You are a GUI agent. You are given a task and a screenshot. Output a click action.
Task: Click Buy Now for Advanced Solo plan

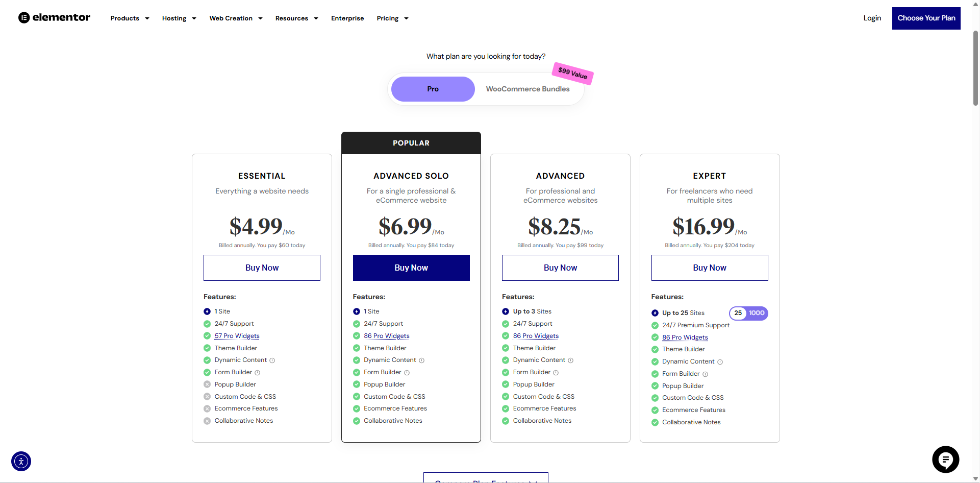tap(411, 268)
